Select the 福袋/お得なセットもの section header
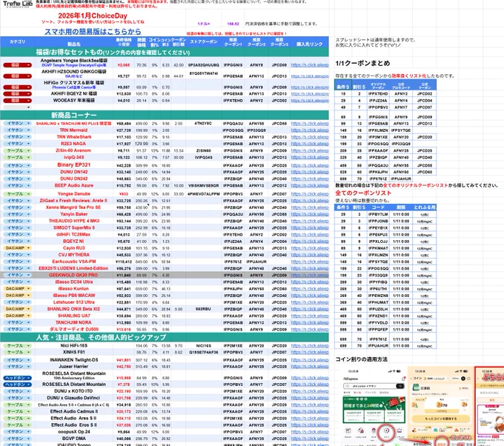 (113, 52)
